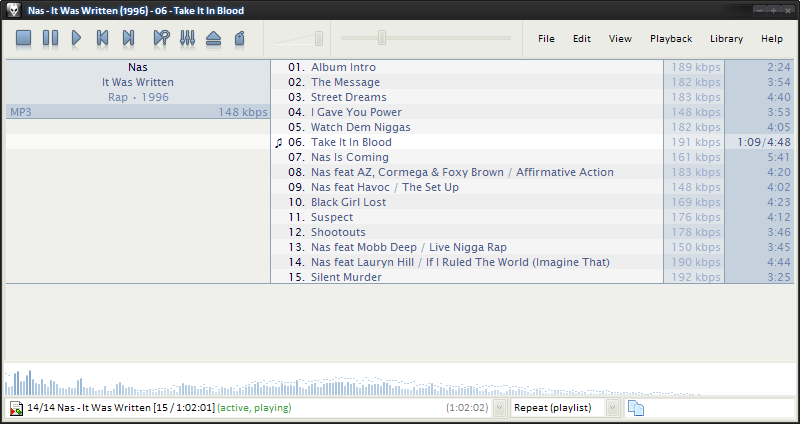Select track 15. Silent Murder
The image size is (800, 424).
[x=467, y=277]
